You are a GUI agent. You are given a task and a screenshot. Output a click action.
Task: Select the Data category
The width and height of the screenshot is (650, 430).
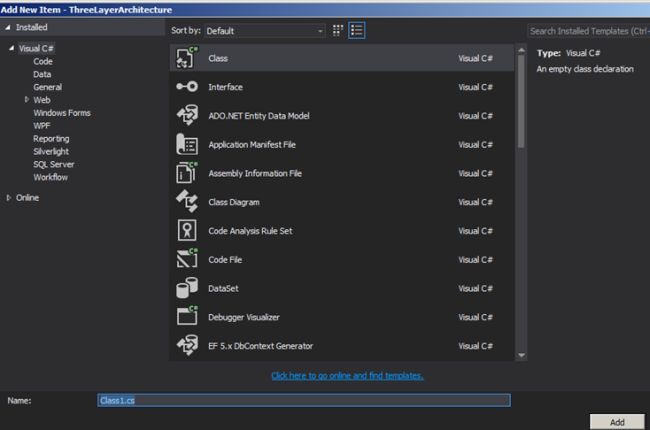pyautogui.click(x=42, y=74)
